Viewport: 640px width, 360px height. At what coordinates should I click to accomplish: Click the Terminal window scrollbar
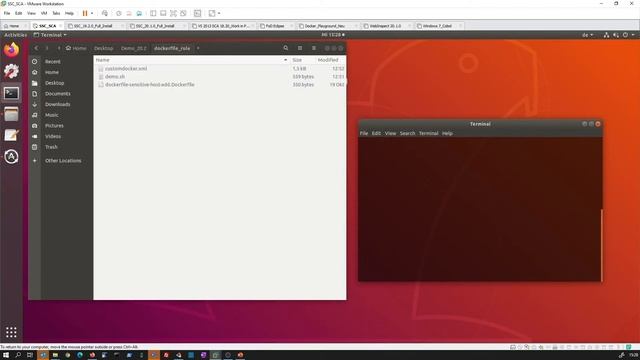601,245
